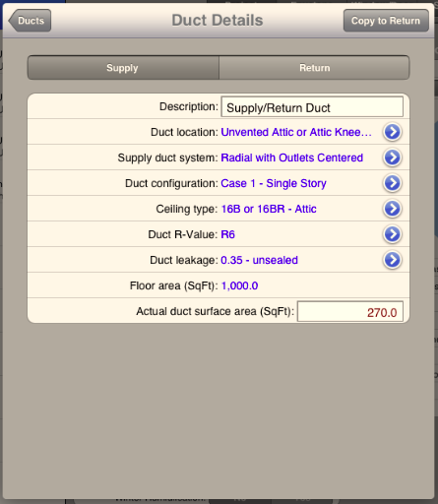Viewport: 438px width, 504px height.
Task: Open Duct location disclosure arrow
Action: [392, 132]
